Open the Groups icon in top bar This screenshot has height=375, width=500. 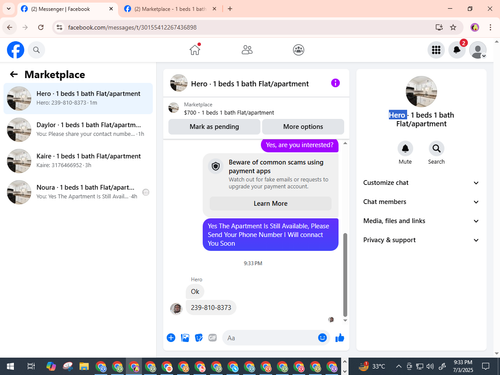(x=298, y=50)
